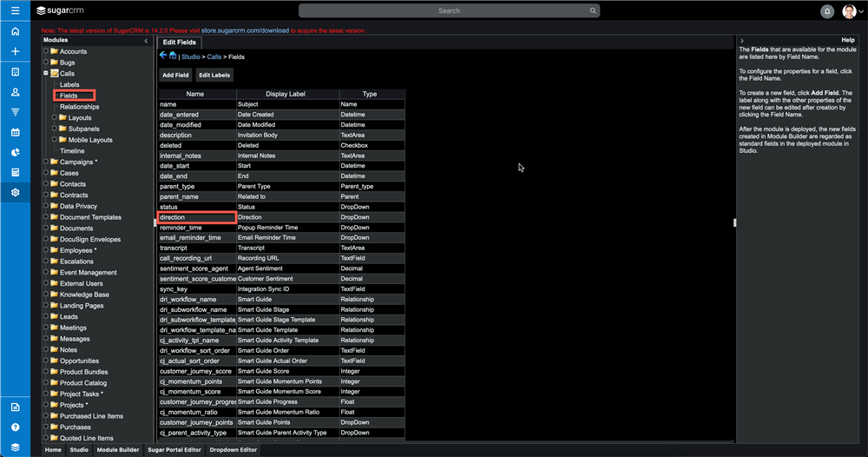Sort by the Display Label column header
The width and height of the screenshot is (868, 457).
click(286, 94)
